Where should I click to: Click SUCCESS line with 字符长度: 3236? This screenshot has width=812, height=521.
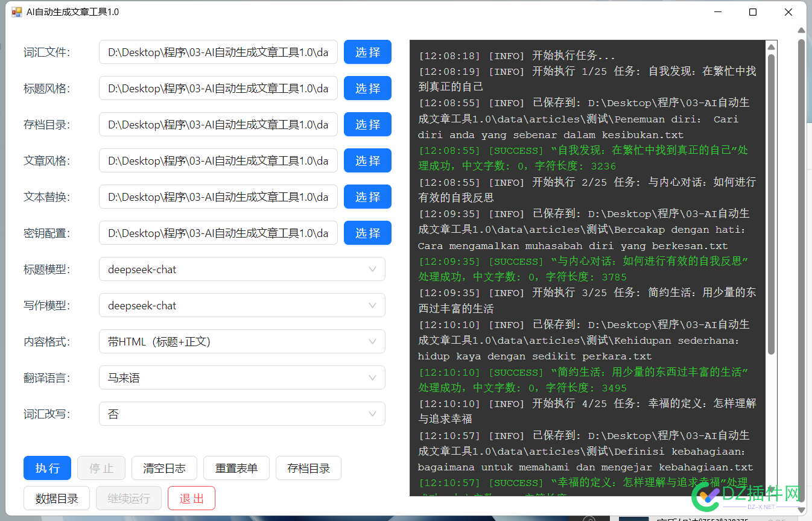click(x=583, y=158)
